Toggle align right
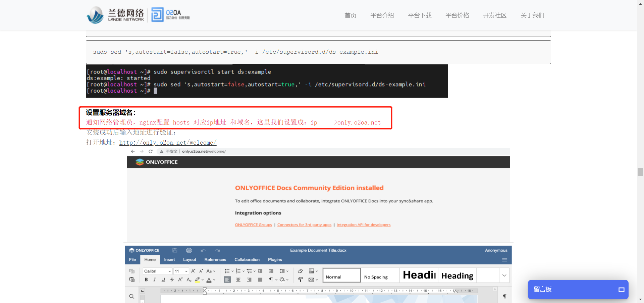The width and height of the screenshot is (644, 303). point(249,280)
